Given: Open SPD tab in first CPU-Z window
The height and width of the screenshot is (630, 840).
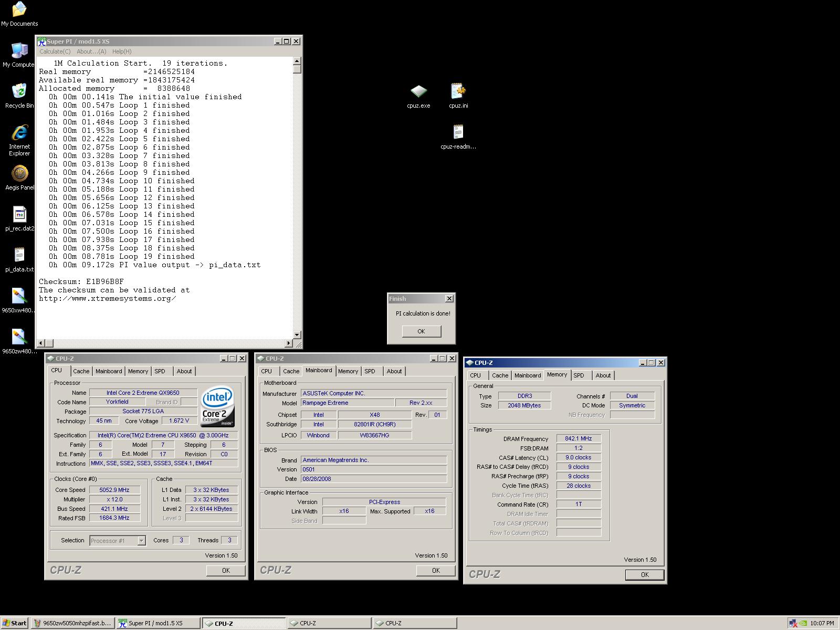Looking at the screenshot, I should [x=160, y=371].
